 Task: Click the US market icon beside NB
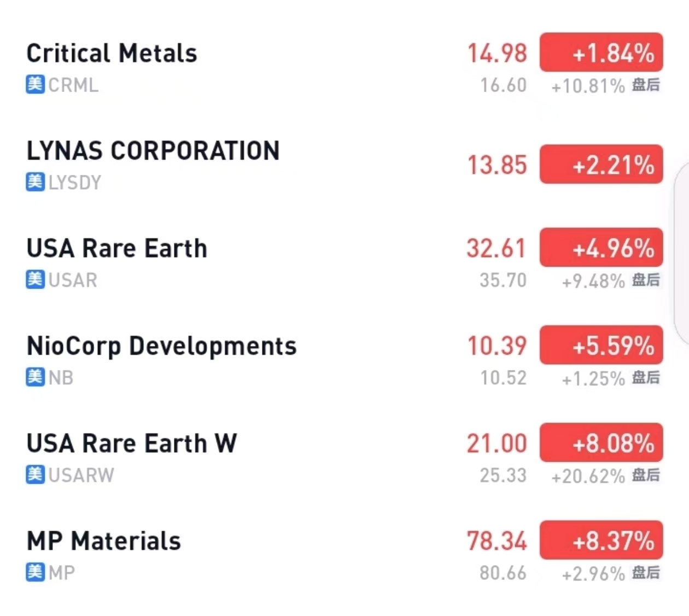(35, 377)
